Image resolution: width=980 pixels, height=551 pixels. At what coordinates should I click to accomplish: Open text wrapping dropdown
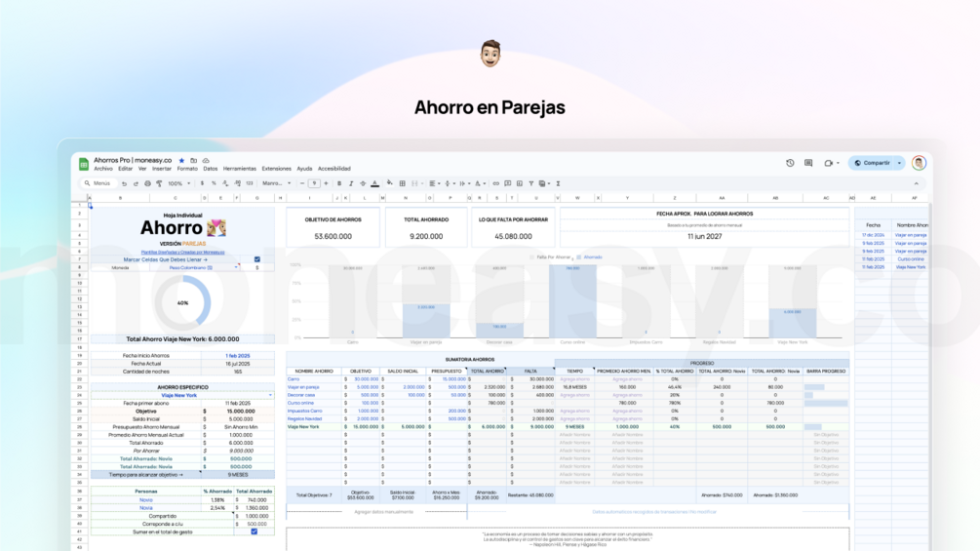[464, 183]
